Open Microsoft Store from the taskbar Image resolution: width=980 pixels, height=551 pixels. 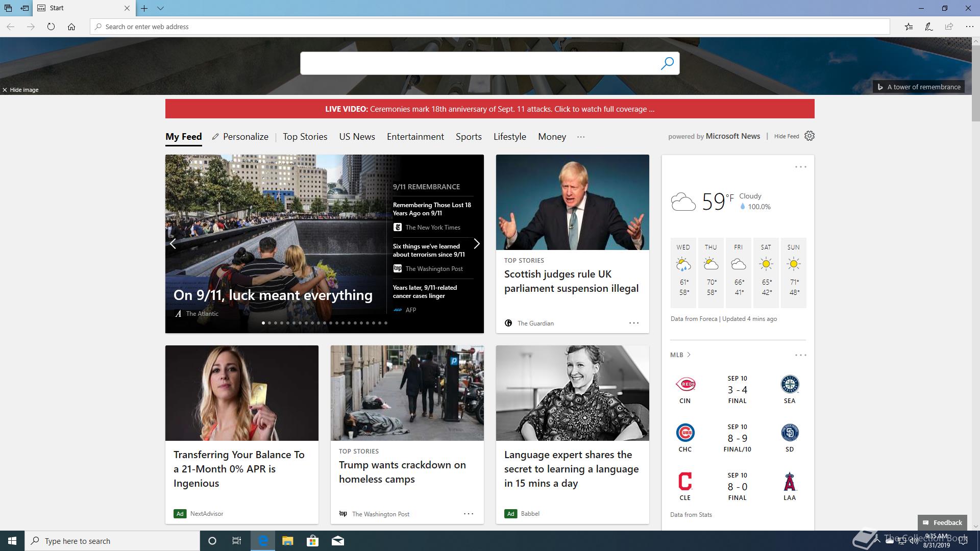point(312,541)
